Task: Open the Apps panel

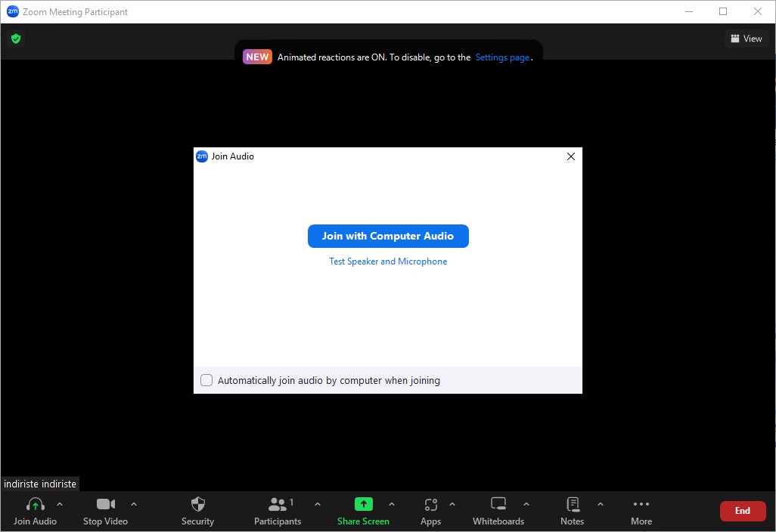Action: 430,512
